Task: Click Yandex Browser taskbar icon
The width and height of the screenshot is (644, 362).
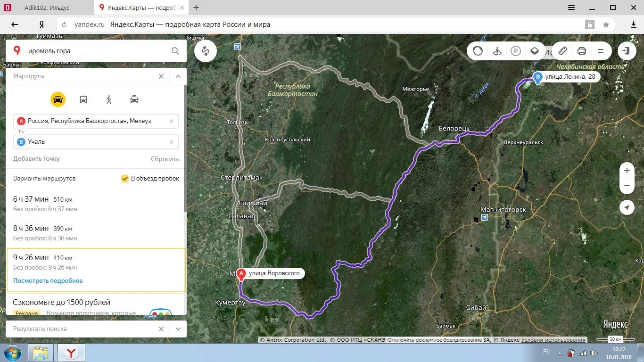Action: coord(71,353)
